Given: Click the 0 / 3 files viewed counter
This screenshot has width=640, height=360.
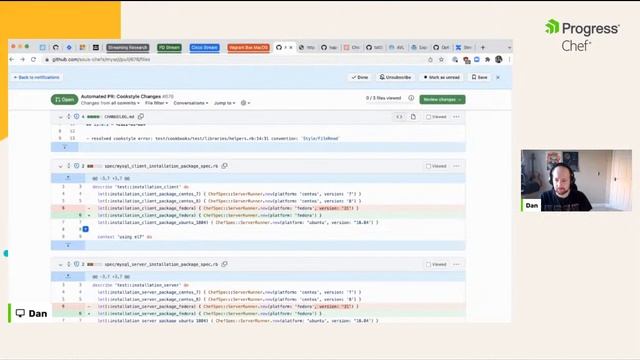Looking at the screenshot, I should click(x=384, y=98).
